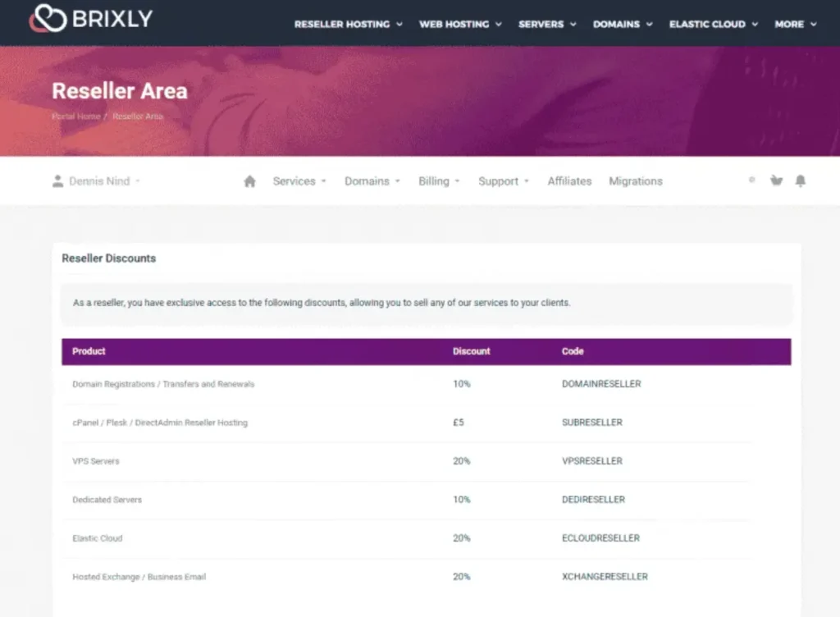Open the Domains client area menu
This screenshot has height=617, width=840.
click(x=372, y=181)
